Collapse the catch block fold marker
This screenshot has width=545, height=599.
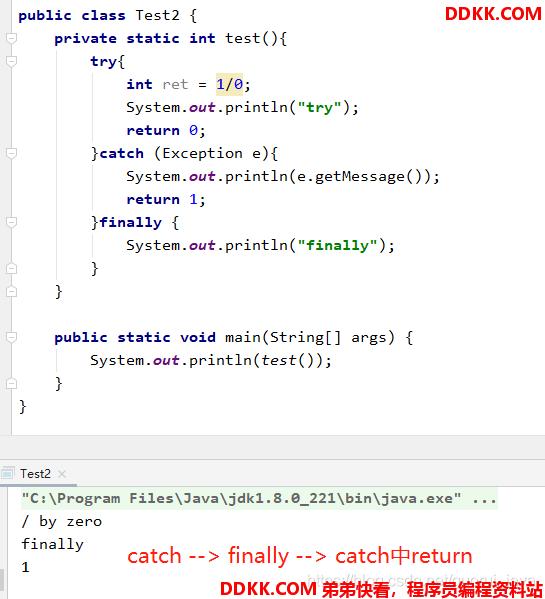[x=11, y=153]
